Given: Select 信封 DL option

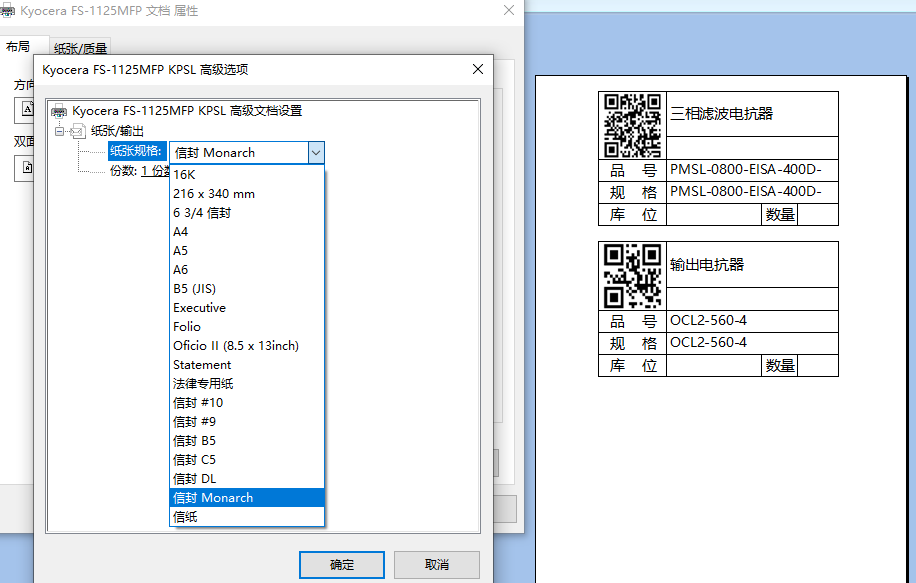Looking at the screenshot, I should [x=247, y=478].
